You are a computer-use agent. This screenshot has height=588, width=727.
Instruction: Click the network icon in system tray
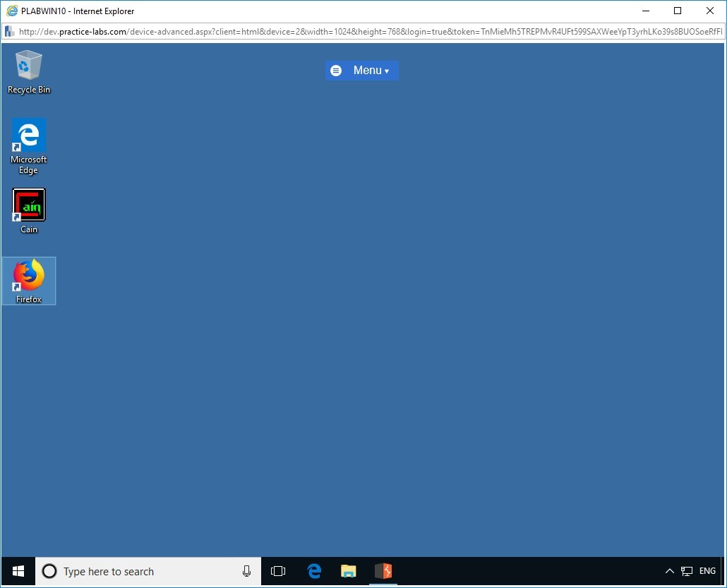pos(686,571)
